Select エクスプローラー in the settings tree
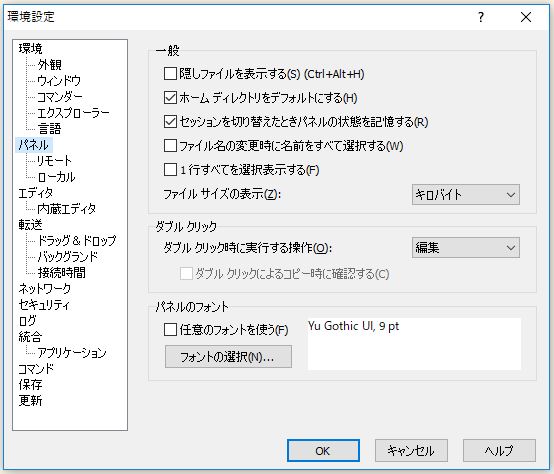The image size is (554, 474). click(x=73, y=113)
